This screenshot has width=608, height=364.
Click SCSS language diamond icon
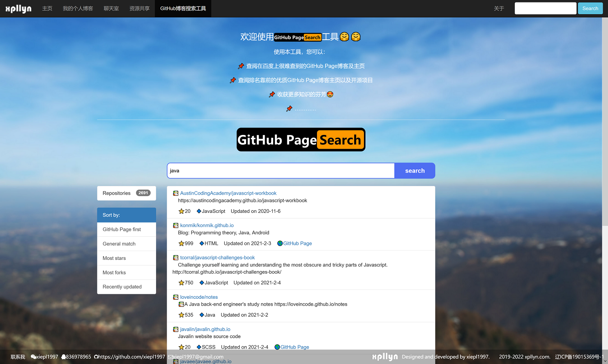click(x=199, y=347)
